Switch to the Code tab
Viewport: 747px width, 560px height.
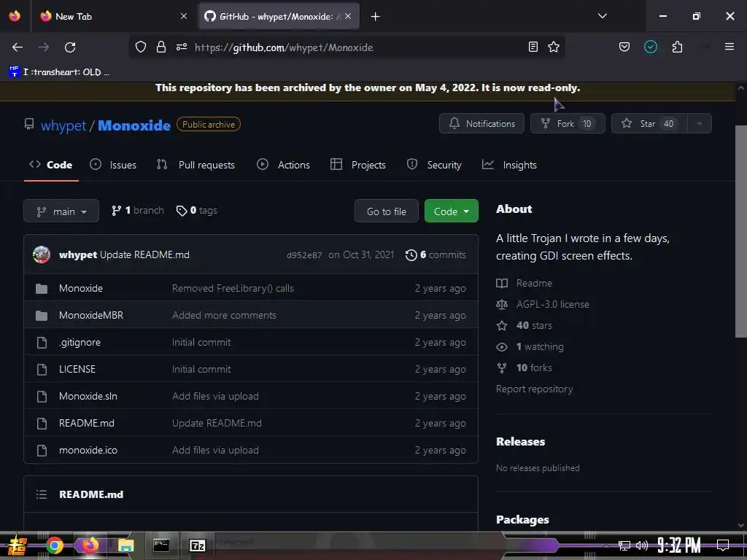[x=51, y=165]
